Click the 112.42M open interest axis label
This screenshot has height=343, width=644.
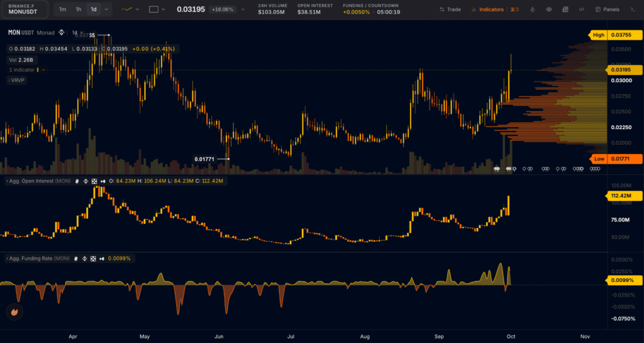[625, 196]
